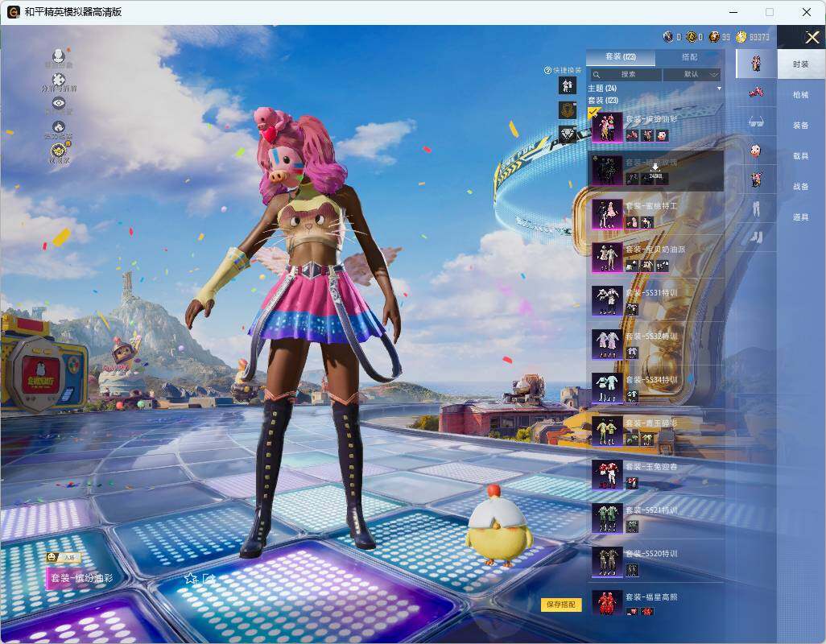Image resolution: width=826 pixels, height=644 pixels.
Task: Open the 收藏家 gold badge icon
Action: click(59, 151)
